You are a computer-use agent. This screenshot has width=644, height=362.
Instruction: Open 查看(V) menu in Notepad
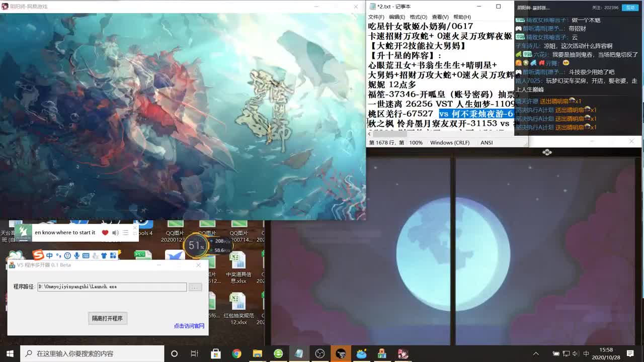point(440,17)
